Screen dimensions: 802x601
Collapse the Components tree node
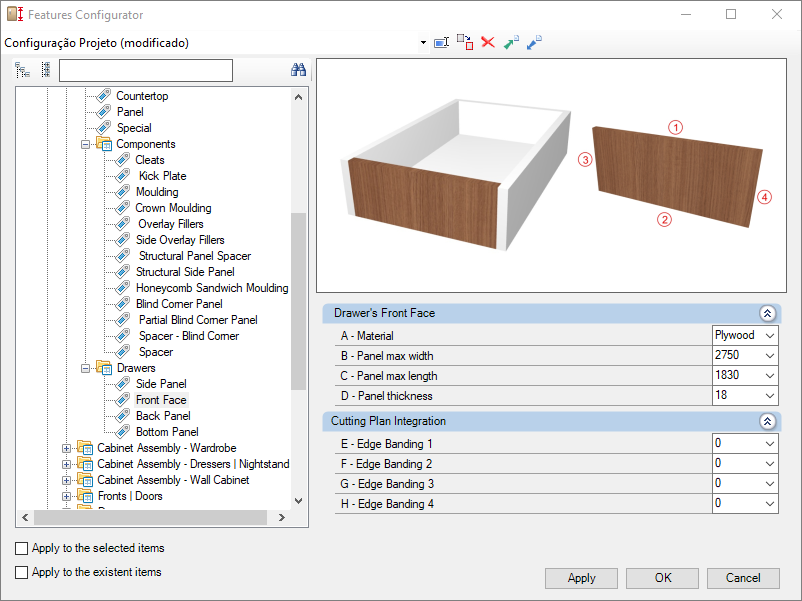(85, 144)
